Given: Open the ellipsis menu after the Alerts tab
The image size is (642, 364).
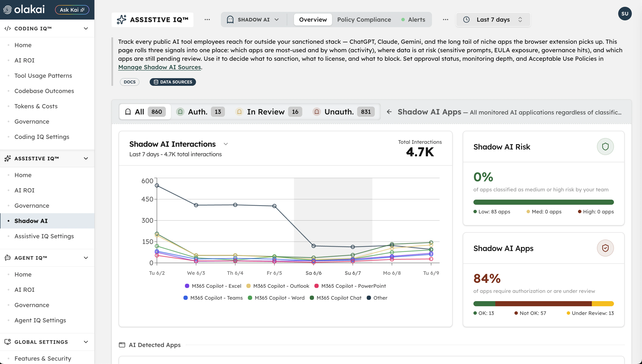Looking at the screenshot, I should tap(445, 20).
